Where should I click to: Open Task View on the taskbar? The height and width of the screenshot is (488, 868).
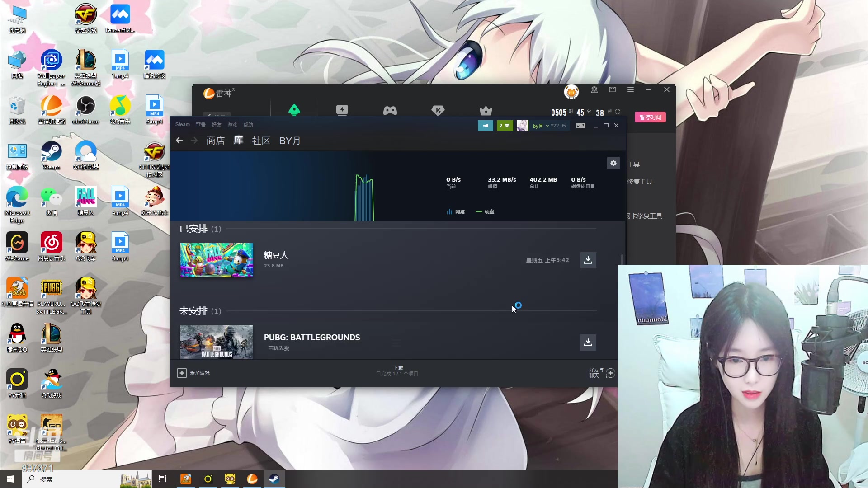[x=163, y=479]
